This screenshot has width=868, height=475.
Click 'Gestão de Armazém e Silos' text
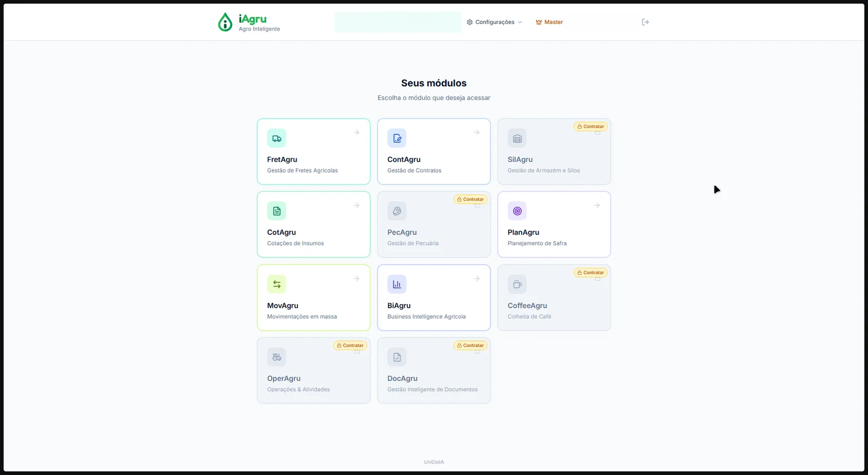click(544, 170)
